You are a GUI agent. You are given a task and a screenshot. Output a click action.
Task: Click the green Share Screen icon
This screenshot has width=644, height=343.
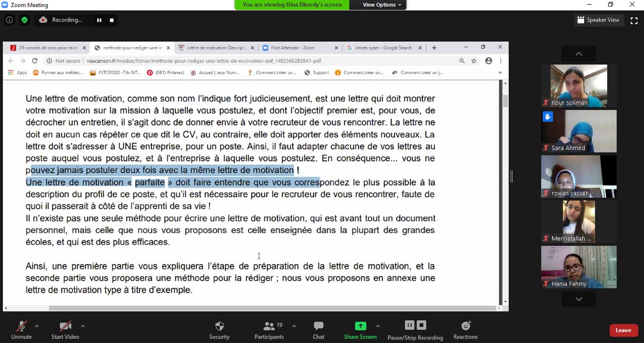point(360,326)
